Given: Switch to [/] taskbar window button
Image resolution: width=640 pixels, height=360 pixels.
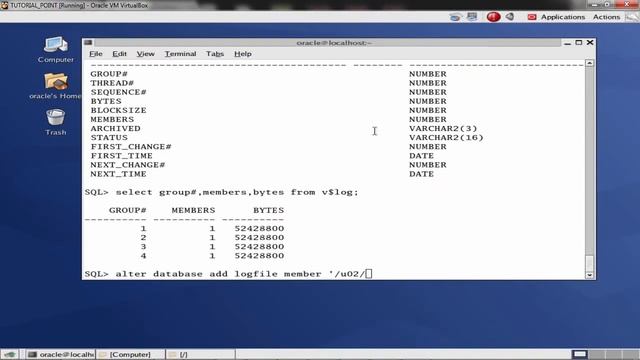Looking at the screenshot, I should [x=200, y=354].
